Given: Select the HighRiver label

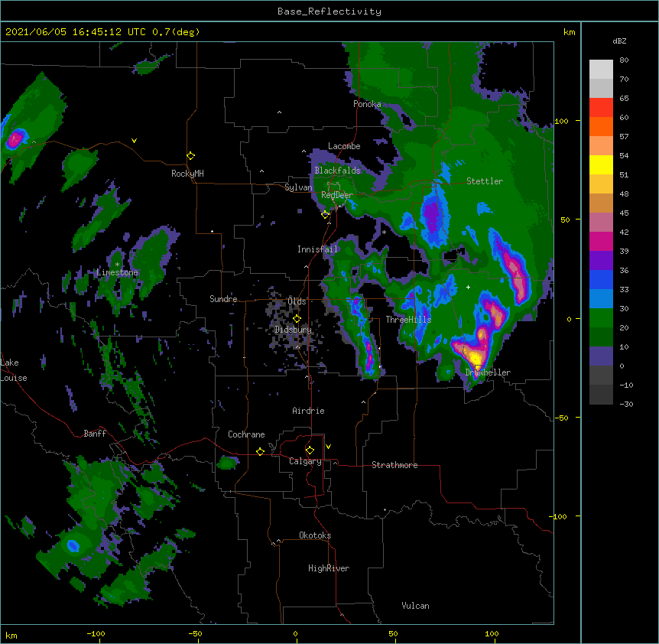Looking at the screenshot, I should pyautogui.click(x=329, y=568).
